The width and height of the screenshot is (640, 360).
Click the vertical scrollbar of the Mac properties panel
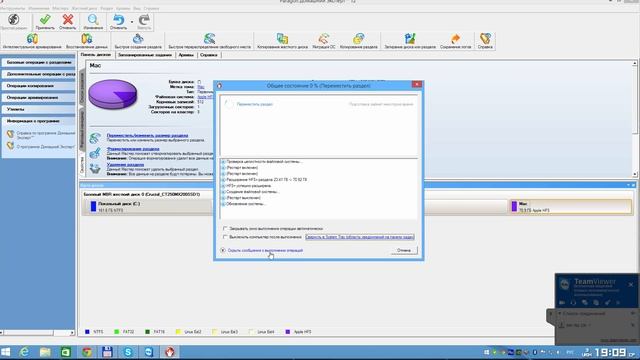point(635,119)
